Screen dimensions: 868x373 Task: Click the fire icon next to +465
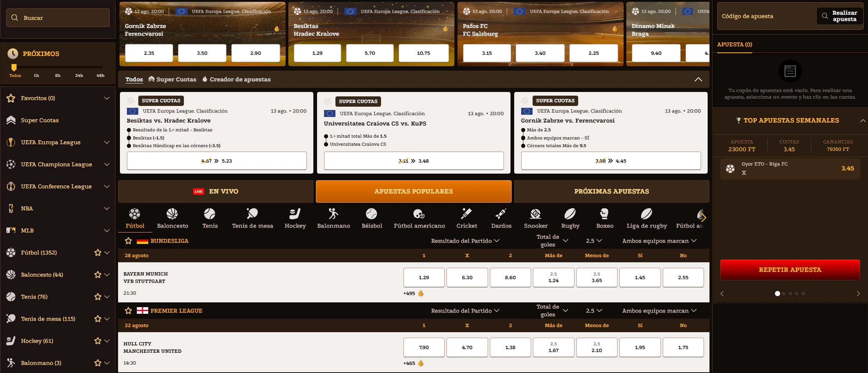pos(421,363)
